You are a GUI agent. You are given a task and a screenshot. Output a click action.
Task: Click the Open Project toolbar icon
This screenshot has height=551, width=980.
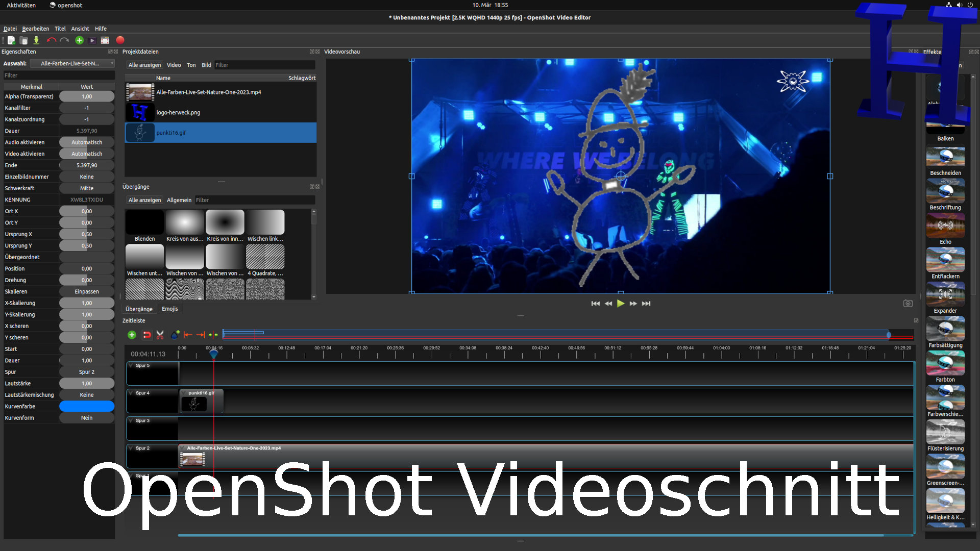23,40
